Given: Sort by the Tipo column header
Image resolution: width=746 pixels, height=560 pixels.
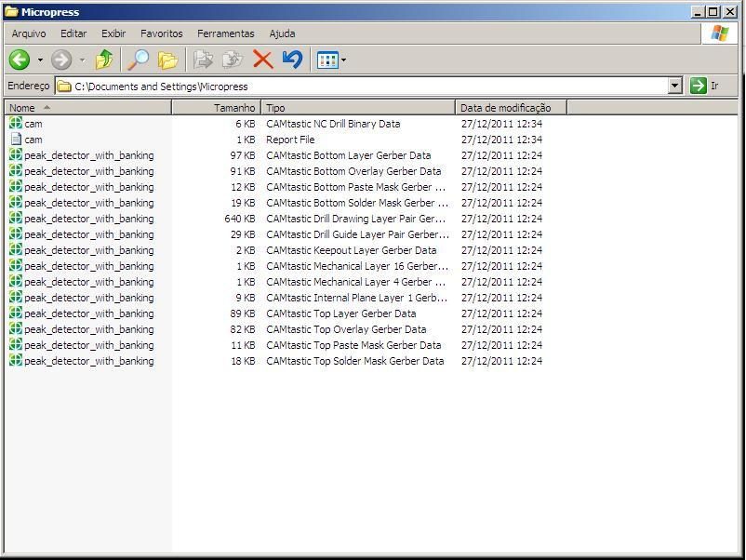Looking at the screenshot, I should pyautogui.click(x=358, y=108).
